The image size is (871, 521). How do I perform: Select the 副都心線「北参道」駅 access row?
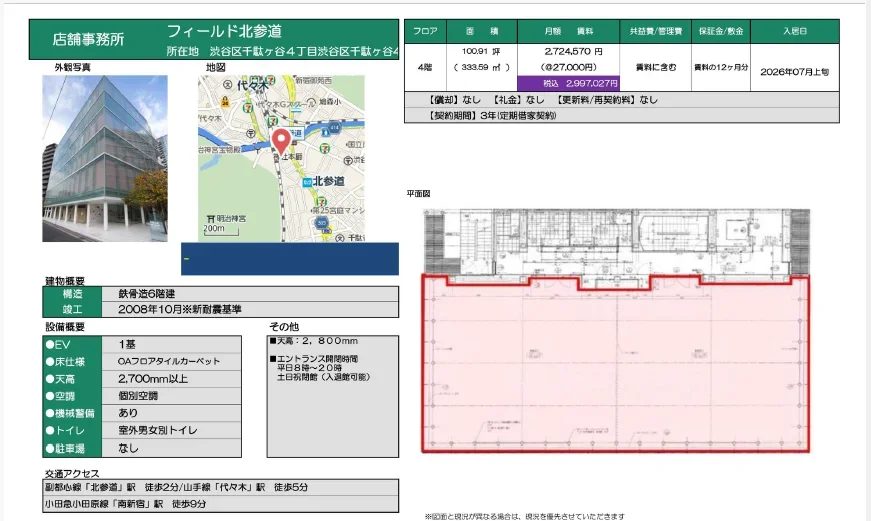tap(221, 487)
